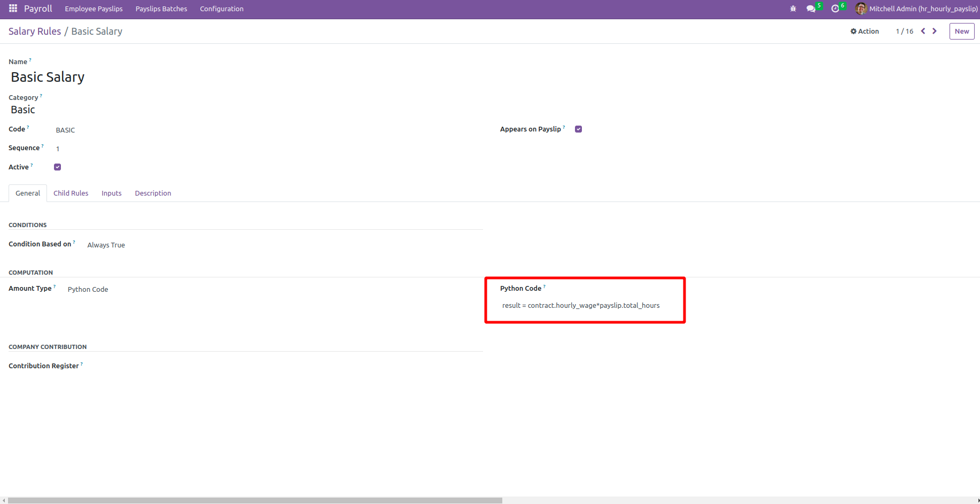Click the COMPANY CONTRIBUTION section heading
Viewport: 980px width, 504px height.
(48, 347)
